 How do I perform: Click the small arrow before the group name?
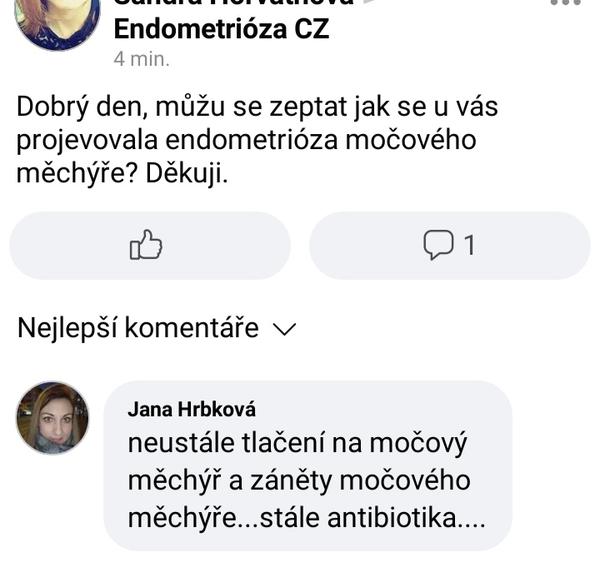tap(370, 3)
